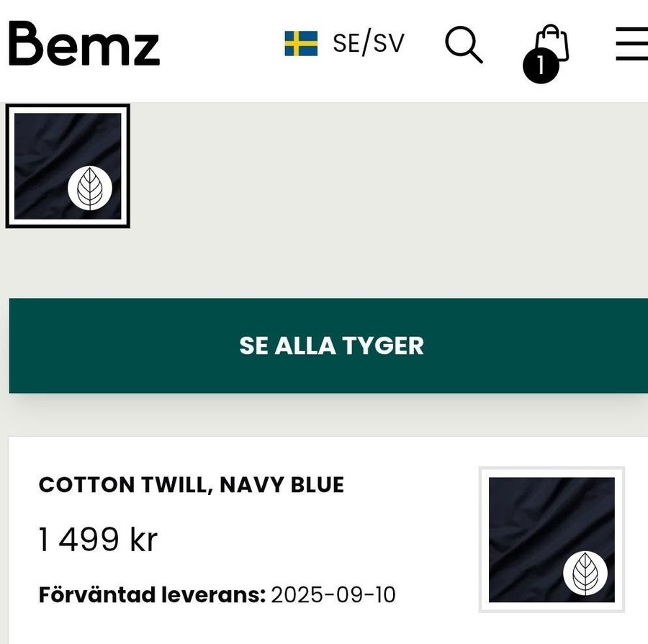Image resolution: width=648 pixels, height=644 pixels.
Task: Click the 1 499 kr price
Action: pyautogui.click(x=97, y=540)
